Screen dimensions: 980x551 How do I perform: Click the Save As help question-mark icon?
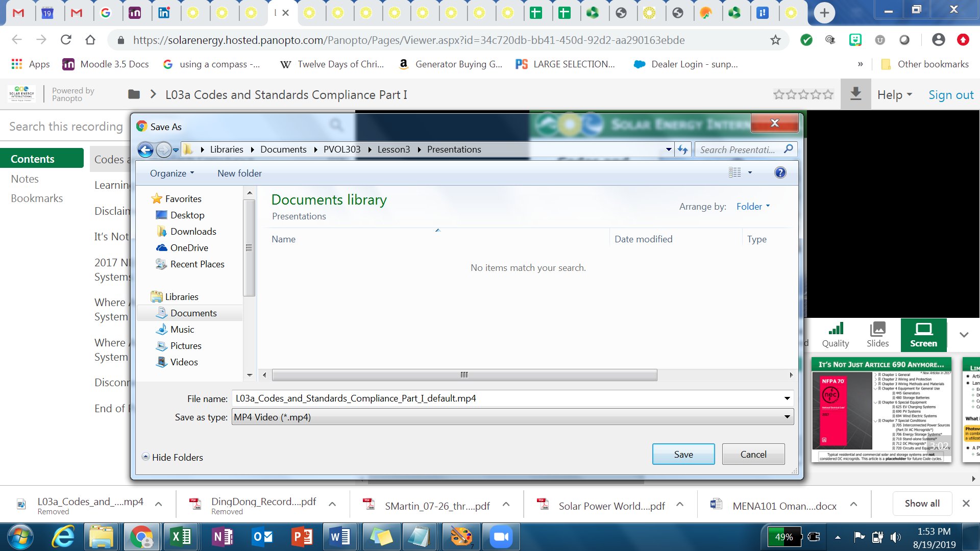point(780,173)
